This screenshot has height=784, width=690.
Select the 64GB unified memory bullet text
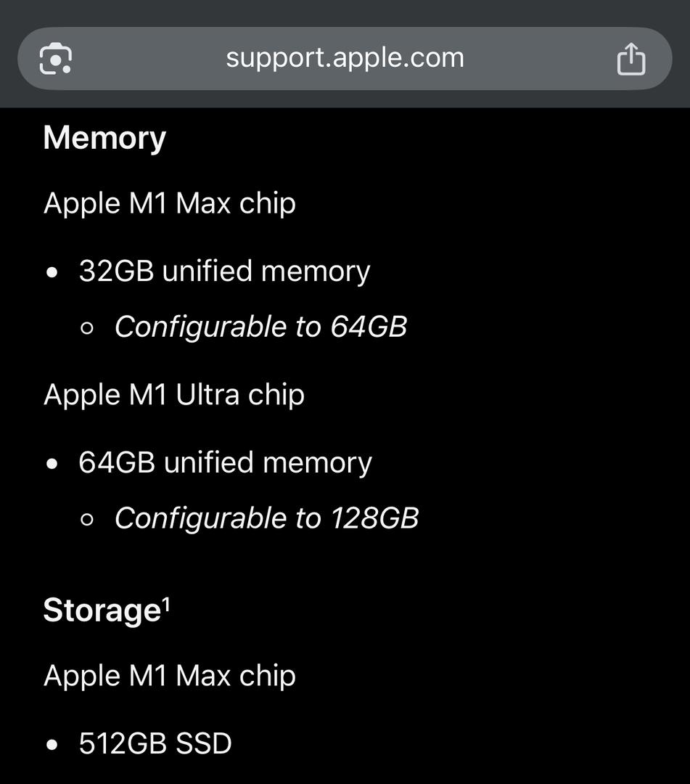pos(226,463)
